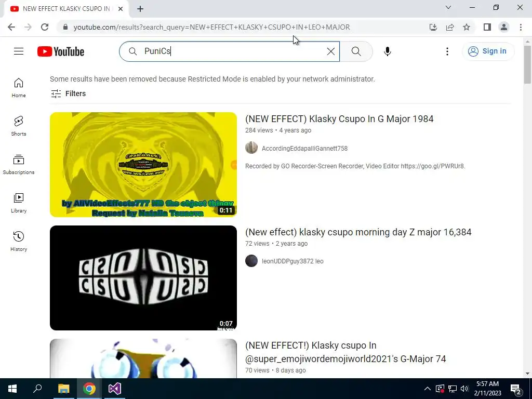
Task: Close the NEW EFFECT KLASKY CSUPO tab
Action: point(121,9)
